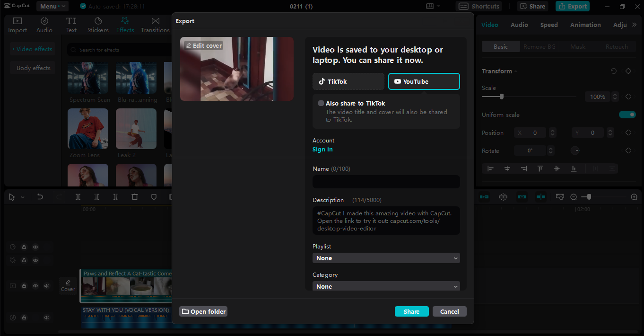644x336 pixels.
Task: Click Edit cover on the export preview
Action: [203, 45]
